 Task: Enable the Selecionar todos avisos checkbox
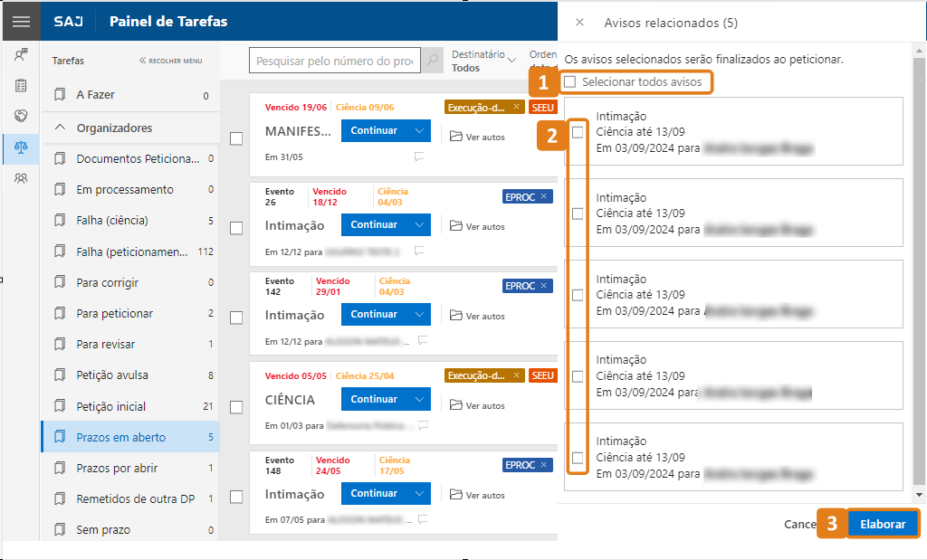click(570, 82)
